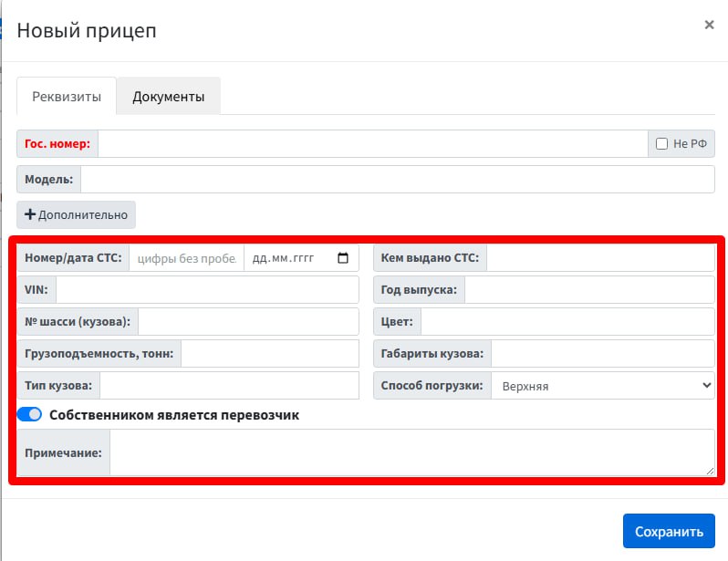Image resolution: width=728 pixels, height=561 pixels.
Task: Tick the Не РФ checkbox
Action: pyautogui.click(x=661, y=143)
